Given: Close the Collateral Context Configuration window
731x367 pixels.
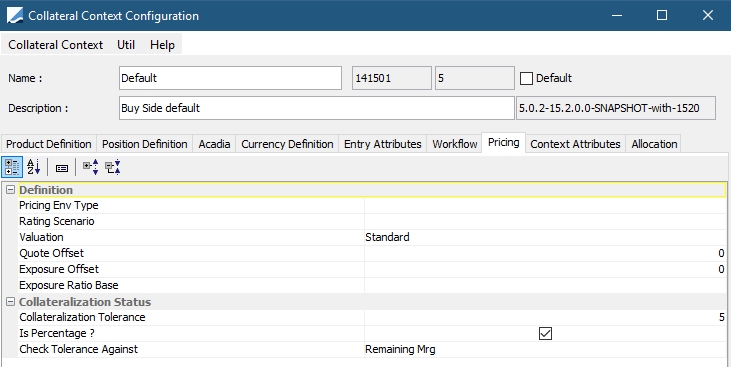Looking at the screenshot, I should (x=708, y=15).
